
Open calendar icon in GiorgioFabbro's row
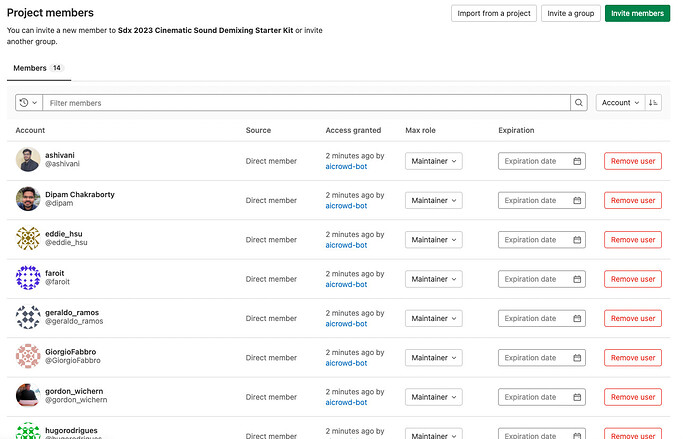[x=577, y=358]
